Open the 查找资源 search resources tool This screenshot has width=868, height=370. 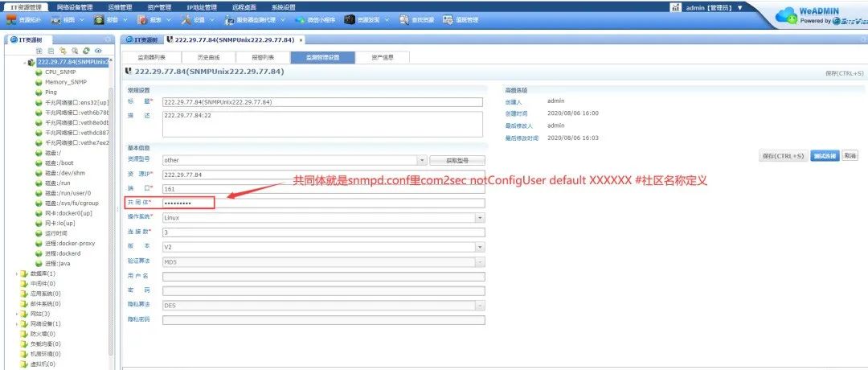[417, 20]
